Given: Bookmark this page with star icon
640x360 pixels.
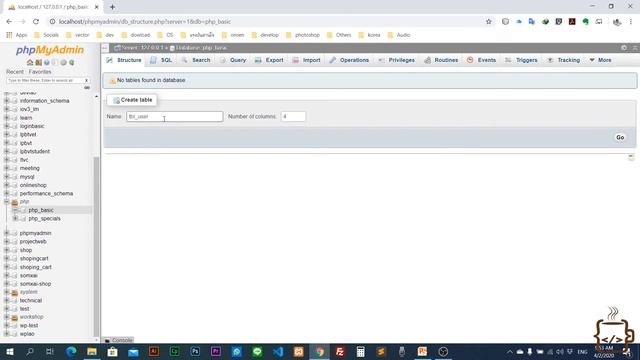Looking at the screenshot, I should (x=489, y=22).
